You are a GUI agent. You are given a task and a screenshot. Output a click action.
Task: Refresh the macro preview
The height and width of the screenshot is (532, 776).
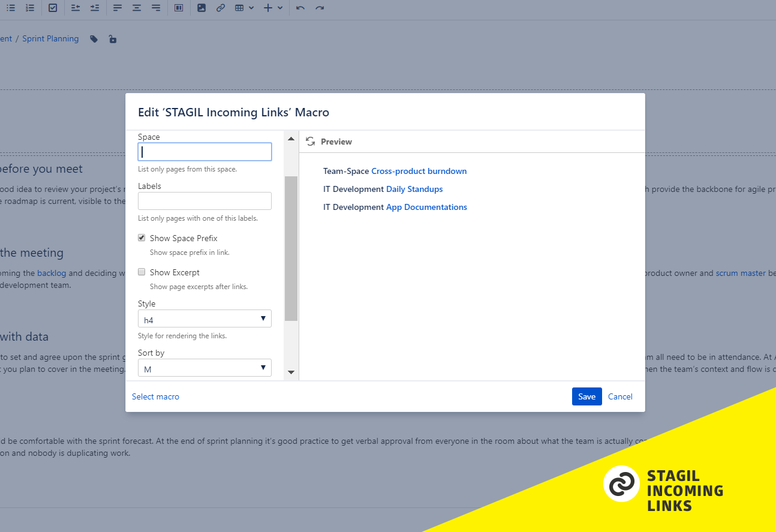coord(310,142)
